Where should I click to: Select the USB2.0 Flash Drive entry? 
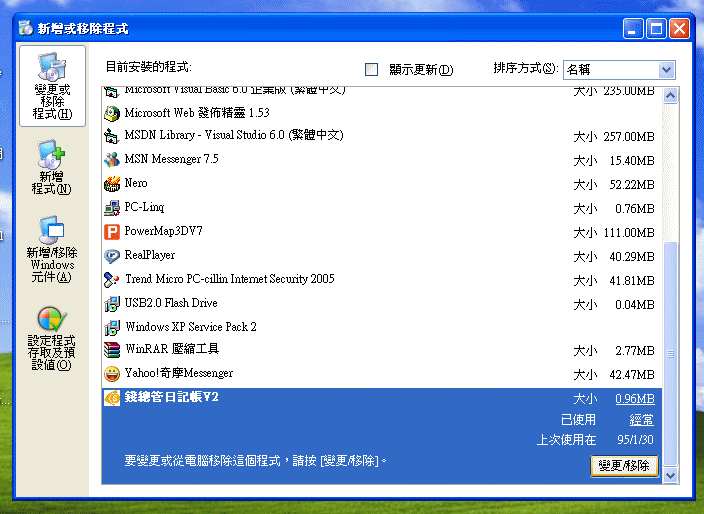(x=382, y=304)
